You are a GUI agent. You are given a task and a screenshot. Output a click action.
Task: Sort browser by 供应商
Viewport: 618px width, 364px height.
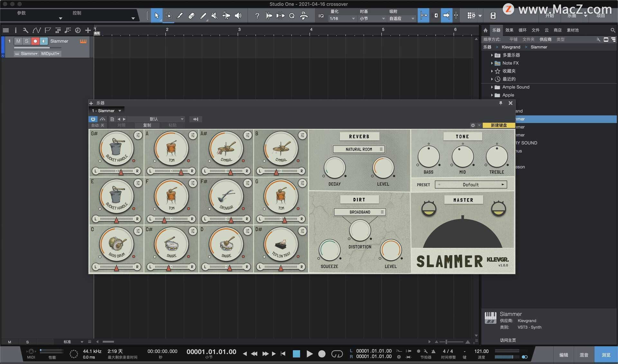(x=545, y=39)
